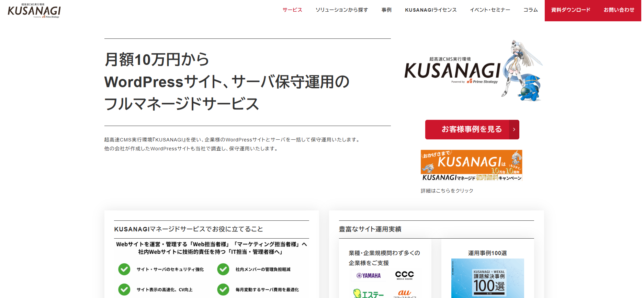Click the 月額10万円から headline text
This screenshot has width=644, height=298.
pyautogui.click(x=157, y=59)
